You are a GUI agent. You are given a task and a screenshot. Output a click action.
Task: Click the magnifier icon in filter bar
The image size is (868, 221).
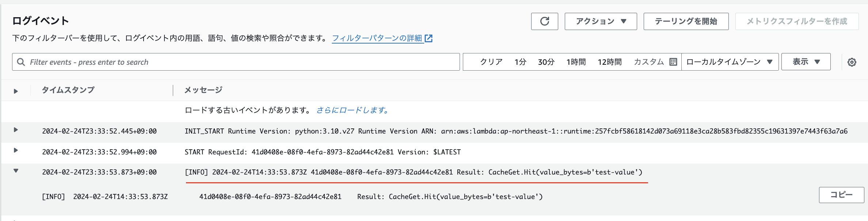tap(21, 62)
